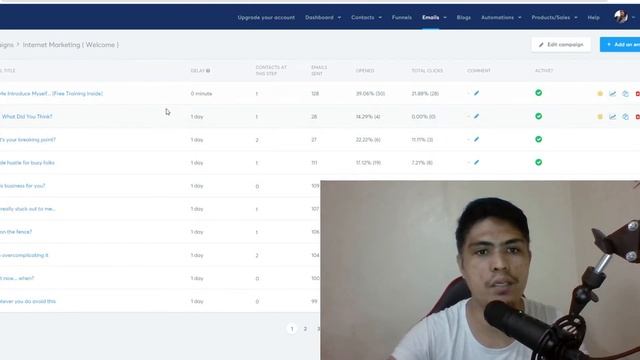Open the 'your breaking point?' email
Screen dimensions: 640x360
[x=28, y=140]
